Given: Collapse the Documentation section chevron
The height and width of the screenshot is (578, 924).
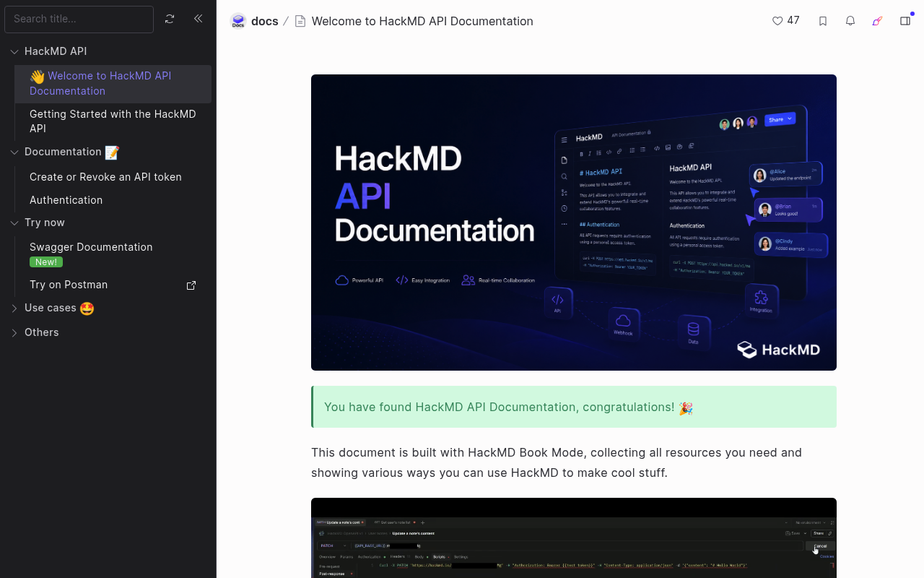Looking at the screenshot, I should tap(14, 152).
